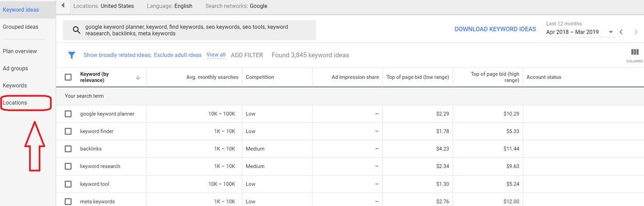Check the meta keywords row

pyautogui.click(x=68, y=201)
